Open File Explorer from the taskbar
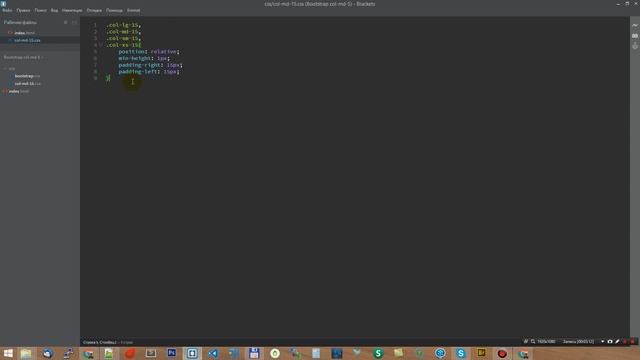 tap(26, 353)
